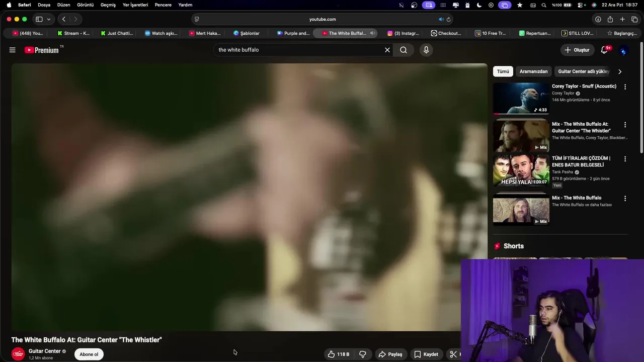This screenshot has width=644, height=362.
Task: Toggle Focus moon icon in the menu bar
Action: 479,5
